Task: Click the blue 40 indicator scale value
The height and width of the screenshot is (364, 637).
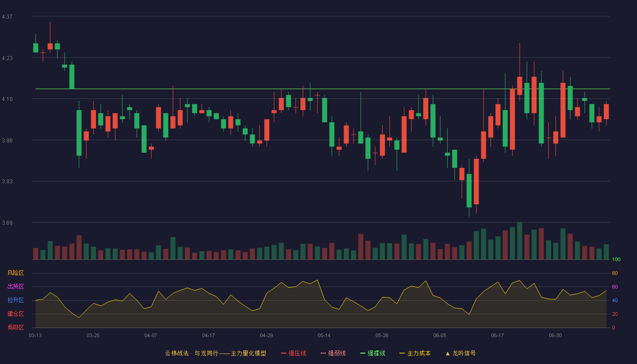Action: click(615, 300)
